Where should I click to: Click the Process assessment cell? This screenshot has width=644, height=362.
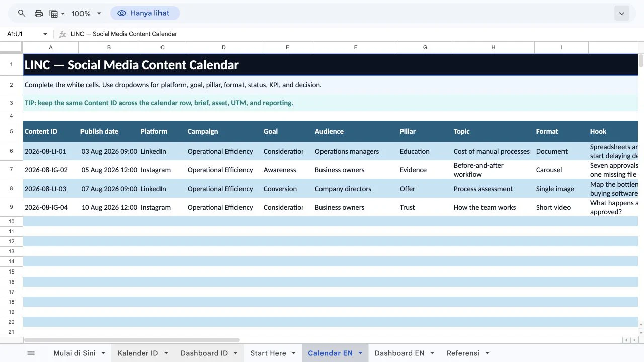pos(493,189)
